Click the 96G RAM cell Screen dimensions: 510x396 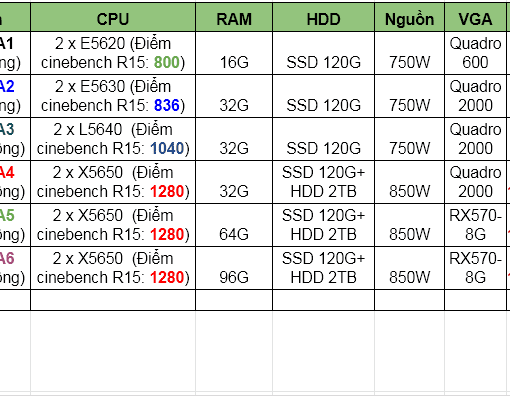click(x=234, y=268)
